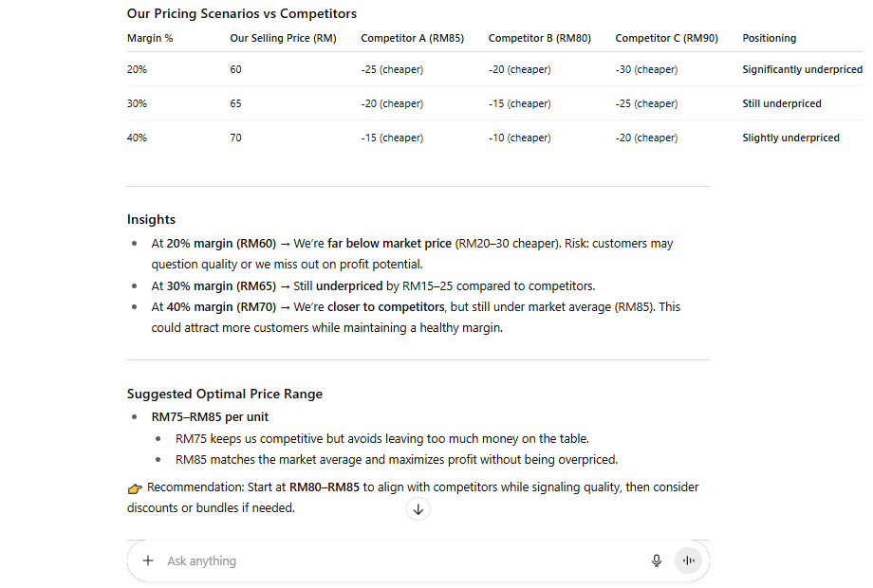This screenshot has width=873, height=588.
Task: Click the plus icon in the chat input
Action: [148, 560]
